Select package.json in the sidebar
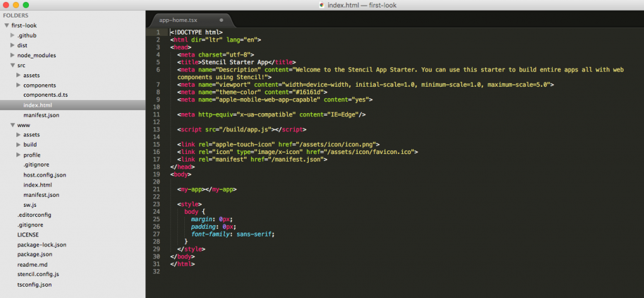The image size is (644, 298). (35, 255)
